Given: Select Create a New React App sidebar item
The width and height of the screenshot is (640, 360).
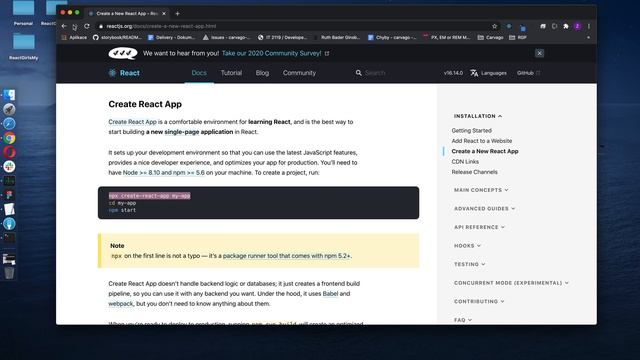Looking at the screenshot, I should tap(485, 151).
